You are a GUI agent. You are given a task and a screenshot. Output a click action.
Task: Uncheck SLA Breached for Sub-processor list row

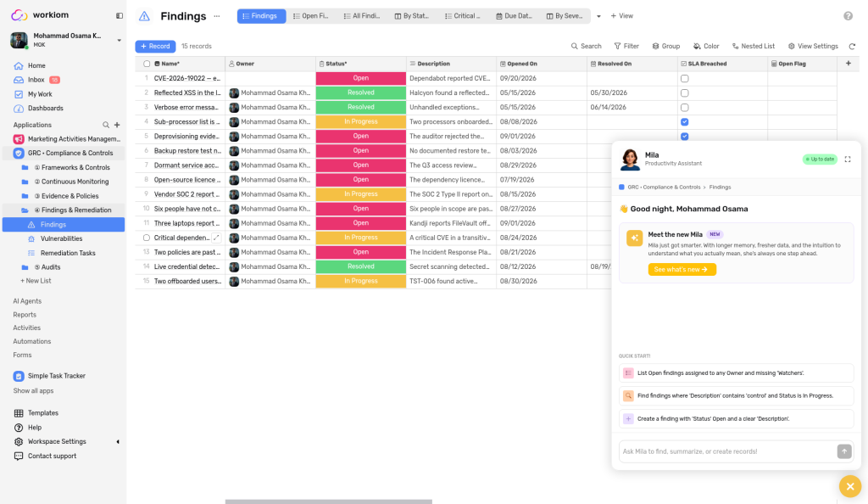(684, 122)
